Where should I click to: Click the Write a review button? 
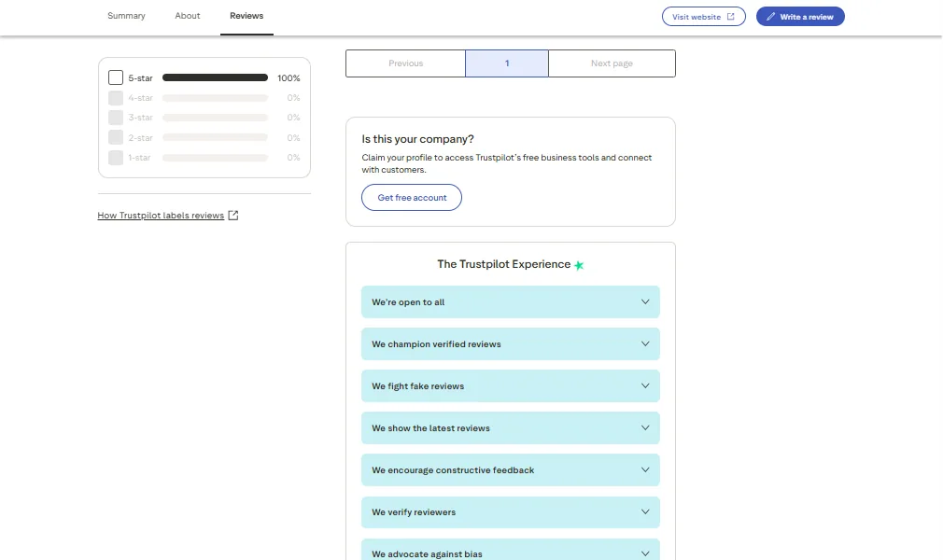[800, 16]
